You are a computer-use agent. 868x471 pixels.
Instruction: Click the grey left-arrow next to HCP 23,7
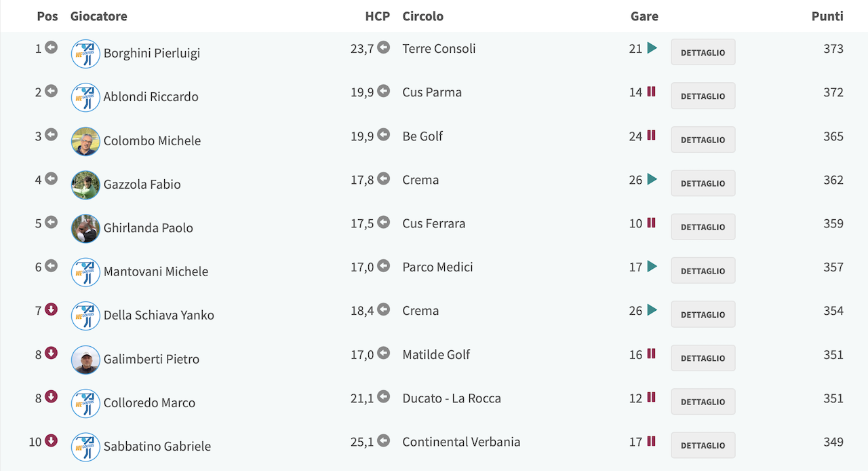coord(384,48)
